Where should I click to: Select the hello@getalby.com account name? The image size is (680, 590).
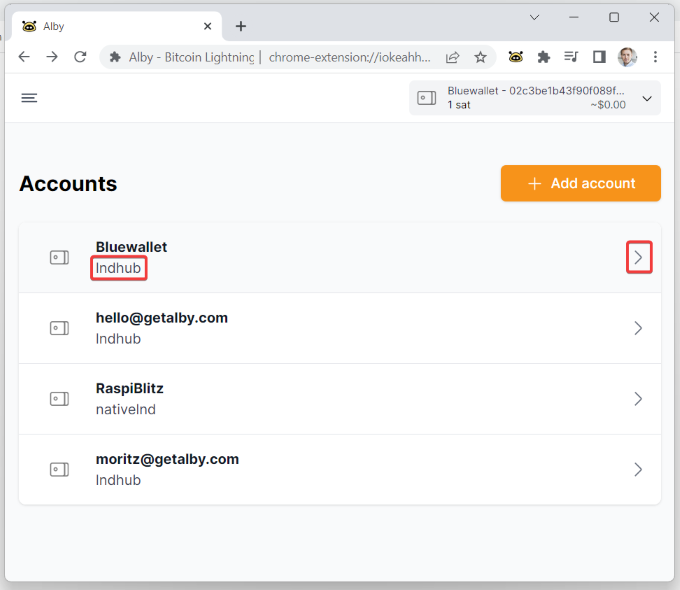(x=162, y=318)
